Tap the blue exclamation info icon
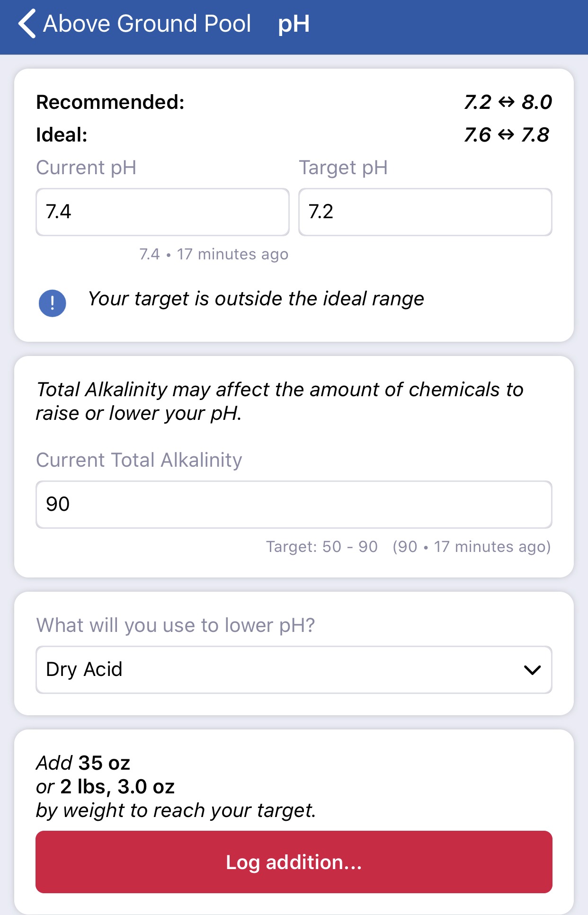The image size is (588, 915). [x=52, y=303]
